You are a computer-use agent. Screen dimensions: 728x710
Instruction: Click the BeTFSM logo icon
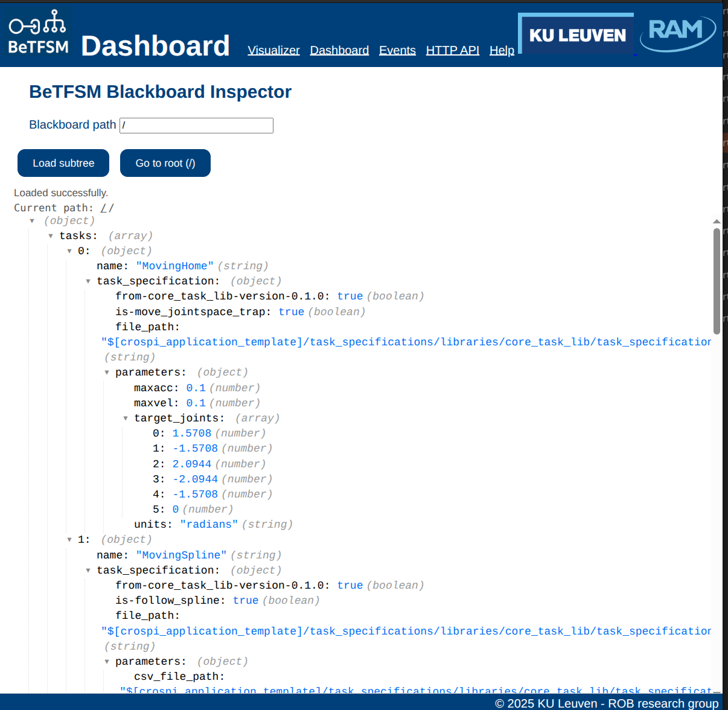pyautogui.click(x=38, y=32)
